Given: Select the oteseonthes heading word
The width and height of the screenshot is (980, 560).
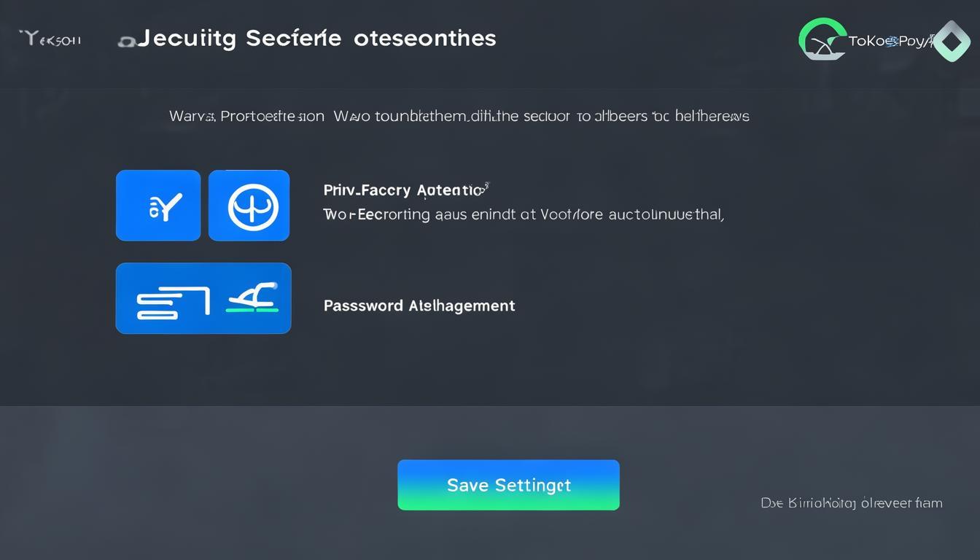Looking at the screenshot, I should coord(424,39).
